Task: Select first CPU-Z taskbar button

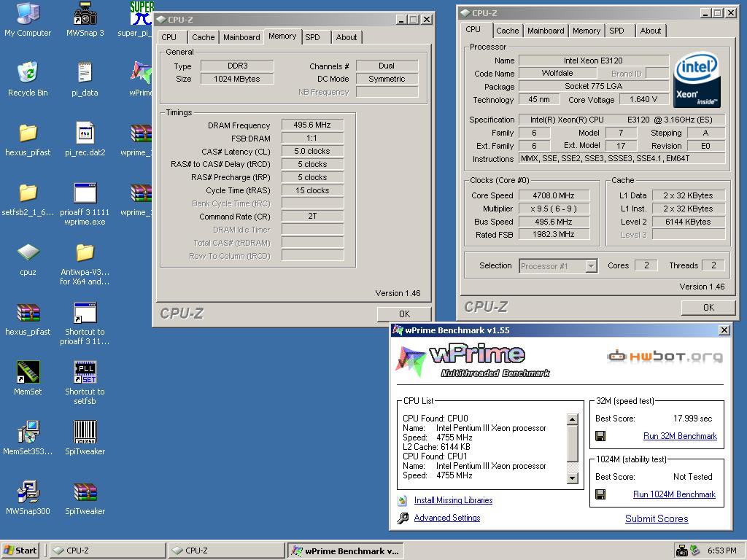Action: click(x=108, y=551)
